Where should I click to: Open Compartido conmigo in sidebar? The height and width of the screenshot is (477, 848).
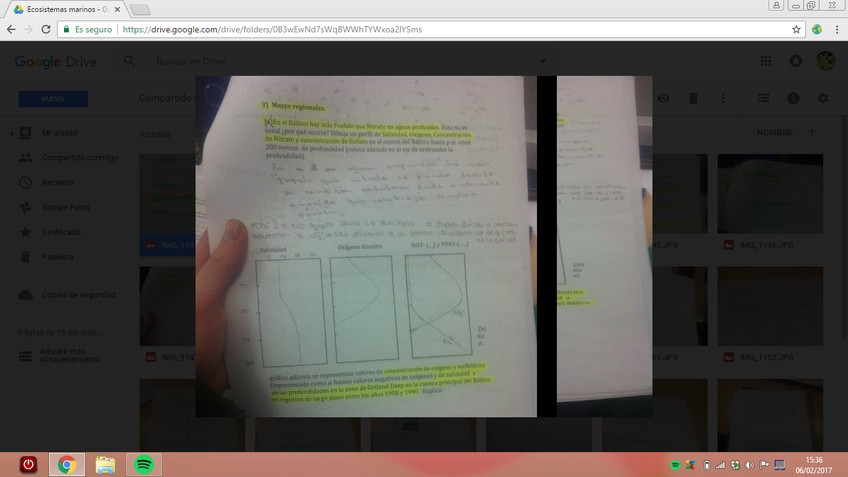tap(80, 157)
